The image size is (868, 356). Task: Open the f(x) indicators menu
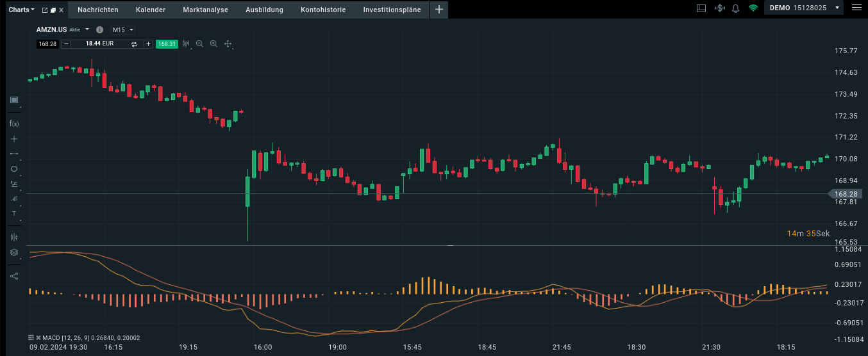pyautogui.click(x=14, y=123)
